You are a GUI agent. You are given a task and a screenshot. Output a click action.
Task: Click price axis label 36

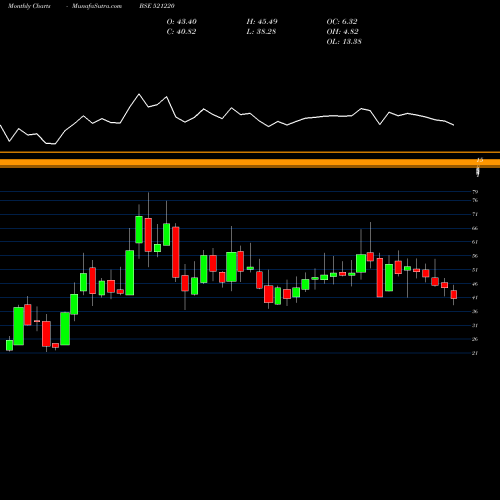pyautogui.click(x=475, y=311)
